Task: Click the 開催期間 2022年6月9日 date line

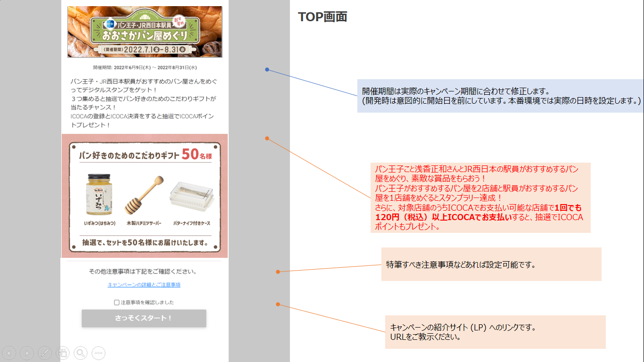Action: pos(145,68)
